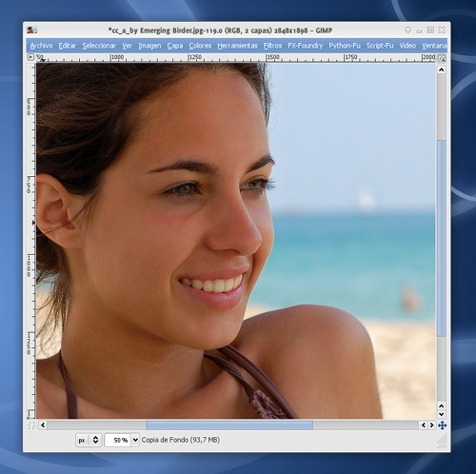Minimize the GIMP window

coord(419,31)
